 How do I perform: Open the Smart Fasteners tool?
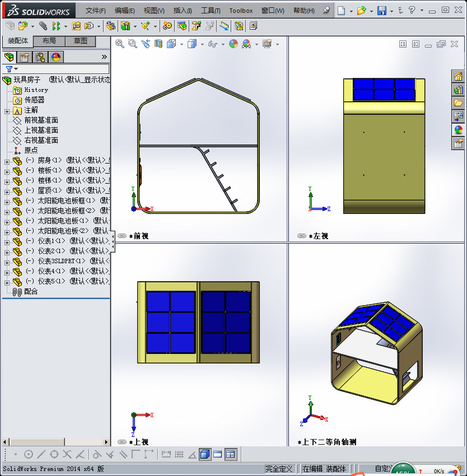(x=76, y=26)
